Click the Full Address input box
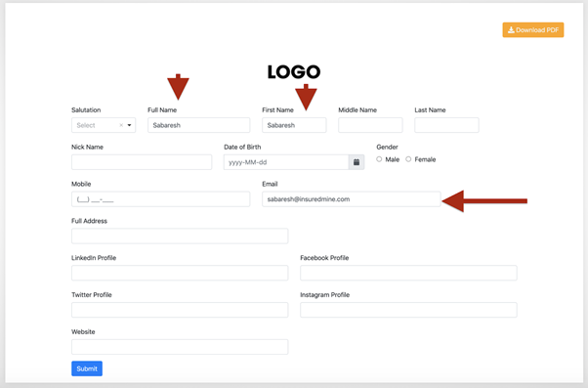 (x=180, y=237)
